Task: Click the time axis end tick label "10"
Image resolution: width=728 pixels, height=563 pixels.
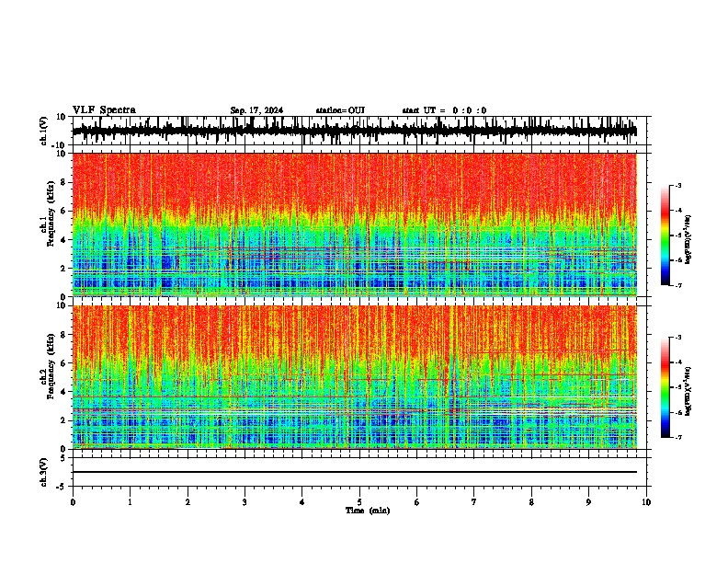Action: click(646, 502)
